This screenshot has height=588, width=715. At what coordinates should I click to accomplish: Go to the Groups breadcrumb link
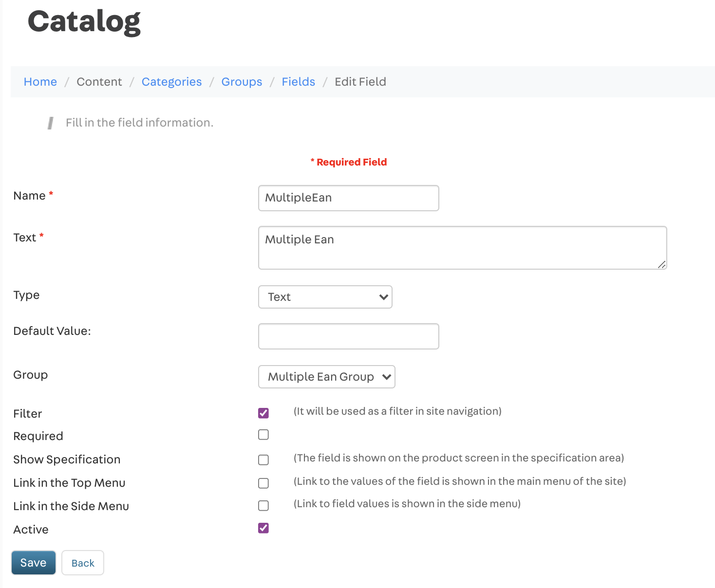(242, 82)
